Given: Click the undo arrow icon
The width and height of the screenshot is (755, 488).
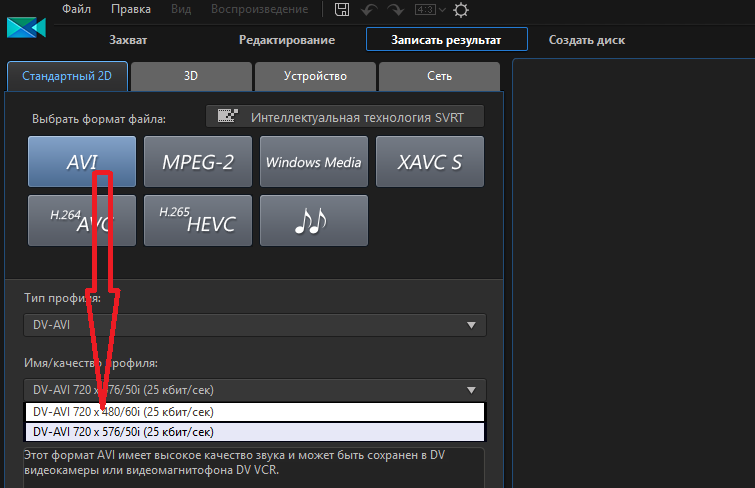Looking at the screenshot, I should 369,10.
